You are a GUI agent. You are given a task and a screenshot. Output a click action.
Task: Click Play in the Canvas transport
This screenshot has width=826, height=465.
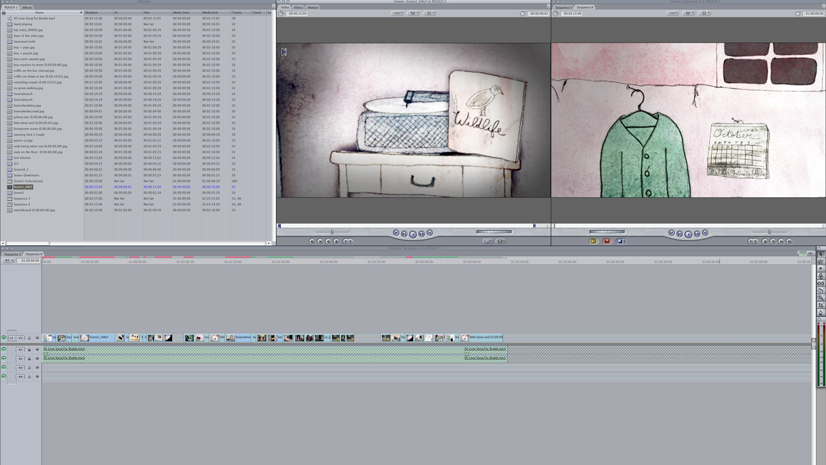click(689, 234)
